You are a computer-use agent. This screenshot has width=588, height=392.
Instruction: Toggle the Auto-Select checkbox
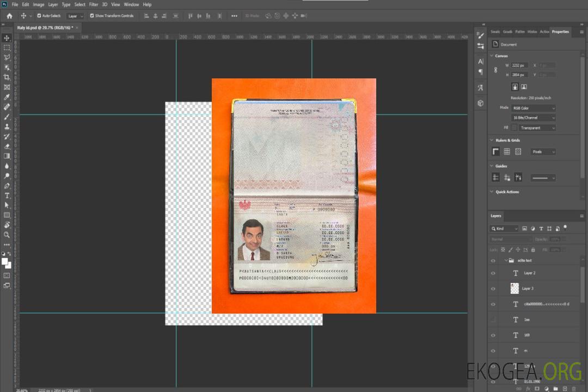[39, 16]
